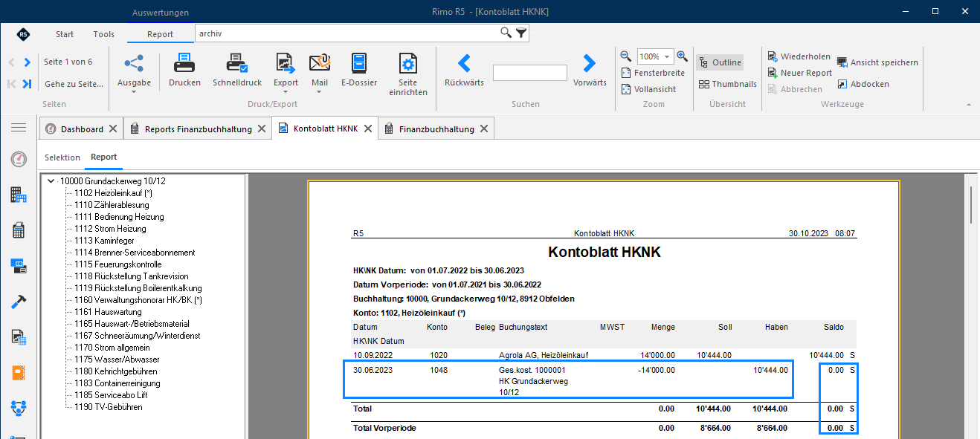This screenshot has width=980, height=439.
Task: Open the Export icon
Action: 286,63
